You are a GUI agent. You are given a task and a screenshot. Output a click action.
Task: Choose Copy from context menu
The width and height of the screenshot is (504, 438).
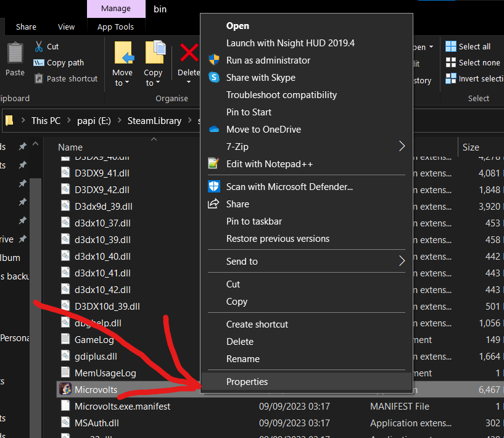point(307,302)
